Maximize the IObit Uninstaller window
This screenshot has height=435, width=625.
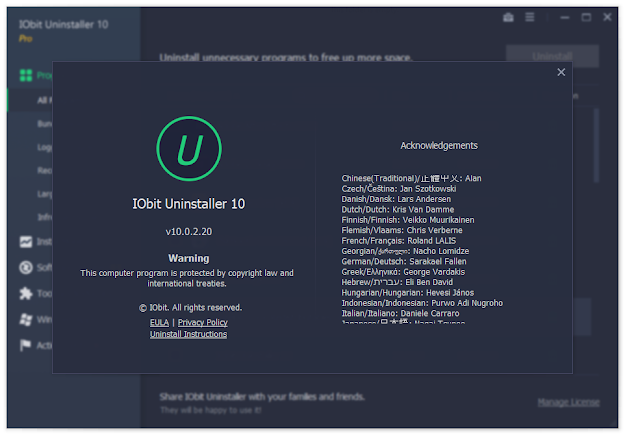[x=586, y=17]
